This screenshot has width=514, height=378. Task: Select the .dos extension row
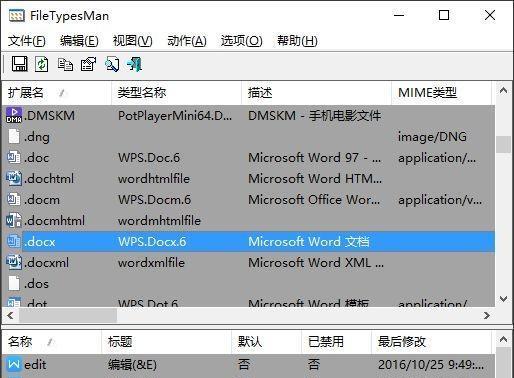248,283
